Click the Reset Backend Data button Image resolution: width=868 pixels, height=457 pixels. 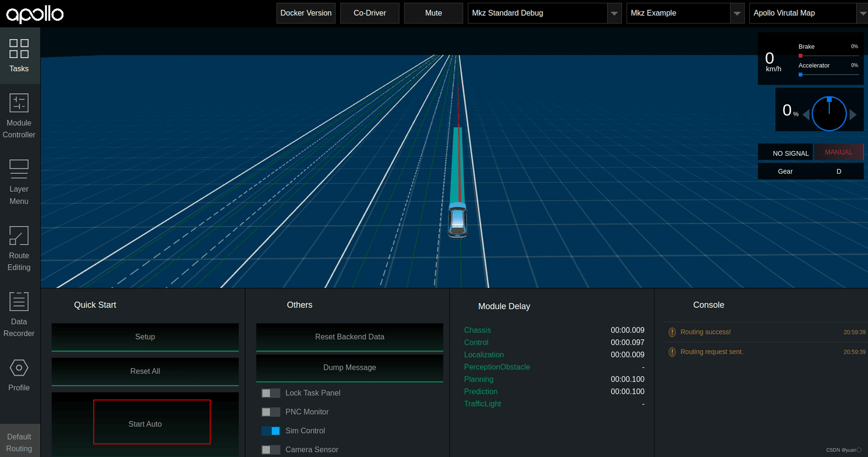click(x=349, y=337)
